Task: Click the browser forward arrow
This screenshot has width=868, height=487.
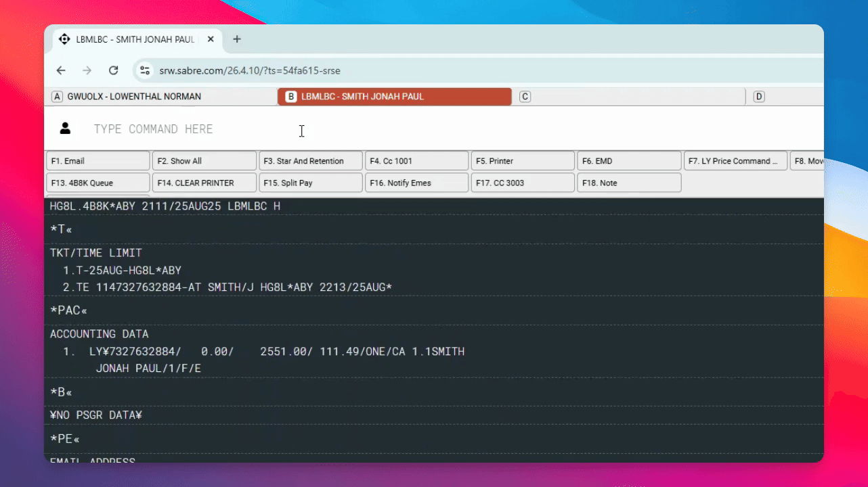Action: [87, 70]
